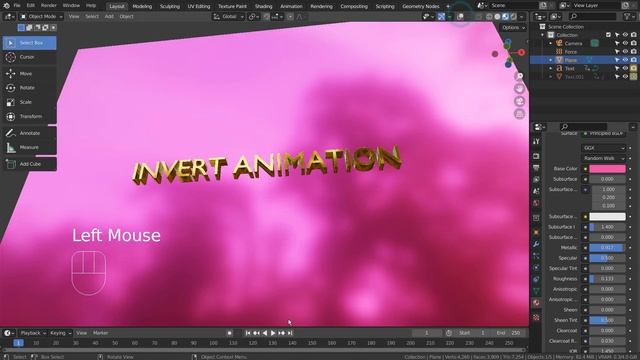Toggle auto keying record button
Viewport: 640px width, 360px height.
coord(229,333)
